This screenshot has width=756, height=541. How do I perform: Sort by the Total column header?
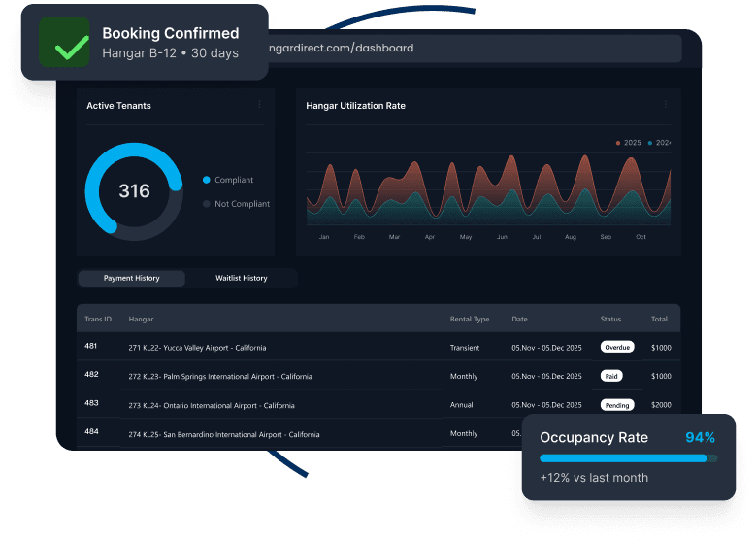(x=659, y=319)
